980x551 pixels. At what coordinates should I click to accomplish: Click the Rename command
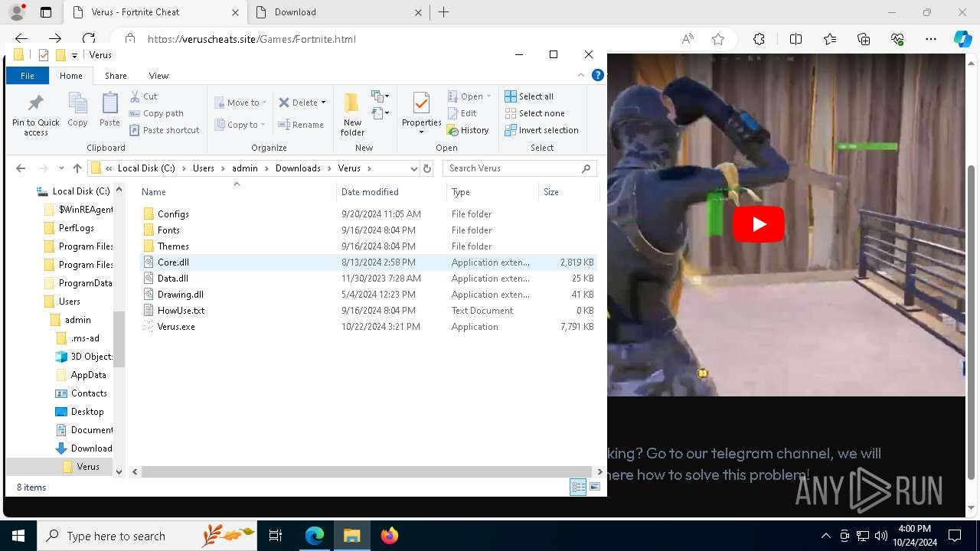click(x=301, y=125)
